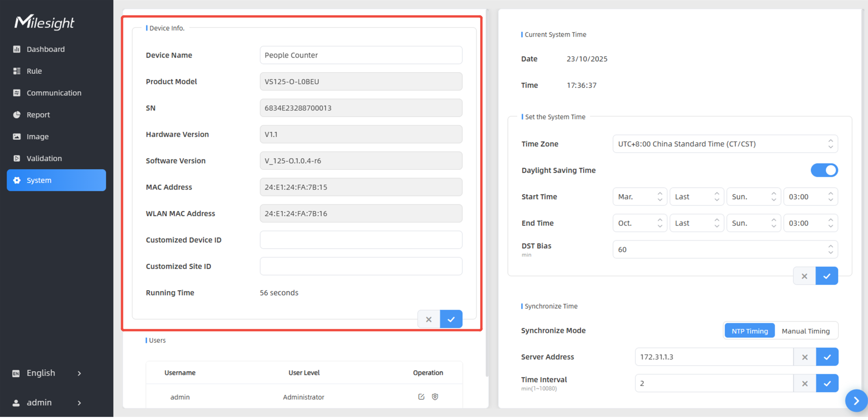Open the Time Zone dropdown
868x420 pixels.
click(725, 144)
